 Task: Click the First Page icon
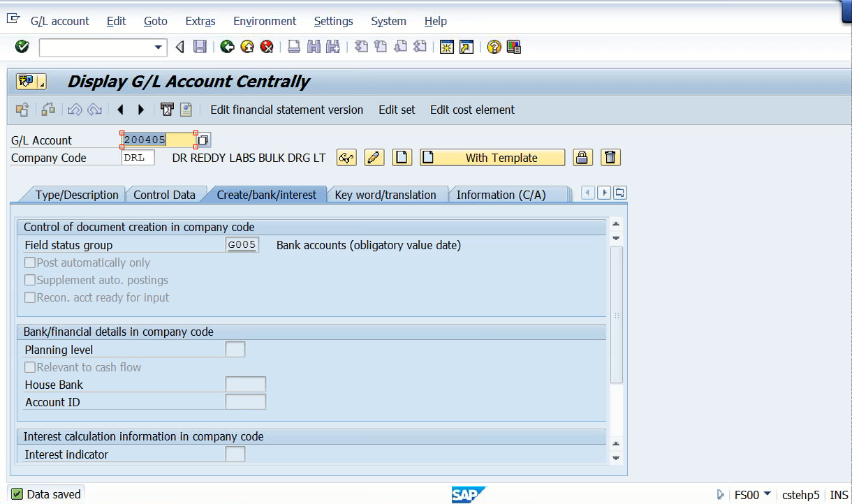tap(361, 47)
